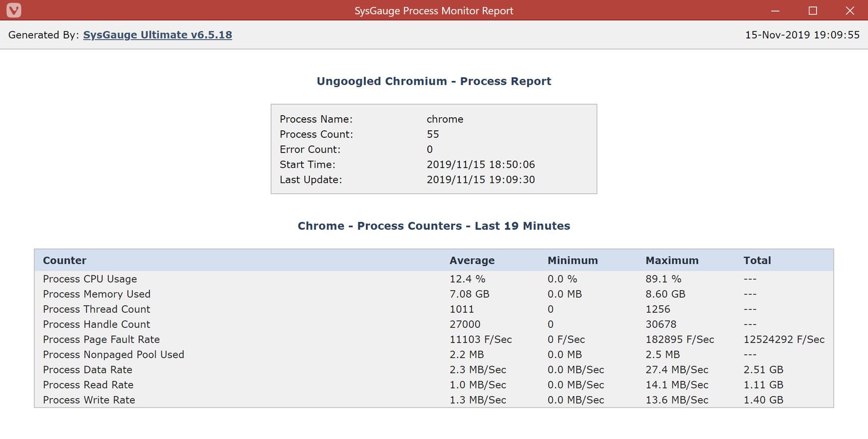Viewport: 868px width, 439px height.
Task: Click page fault maximum 182895 F/Sec
Action: [x=680, y=339]
